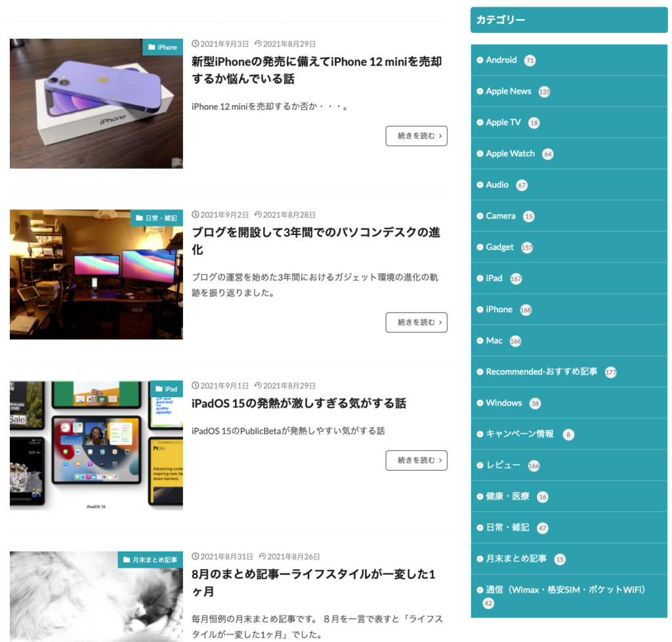
Task: Open the iPhone category tag on first thumbnail
Action: 163,47
